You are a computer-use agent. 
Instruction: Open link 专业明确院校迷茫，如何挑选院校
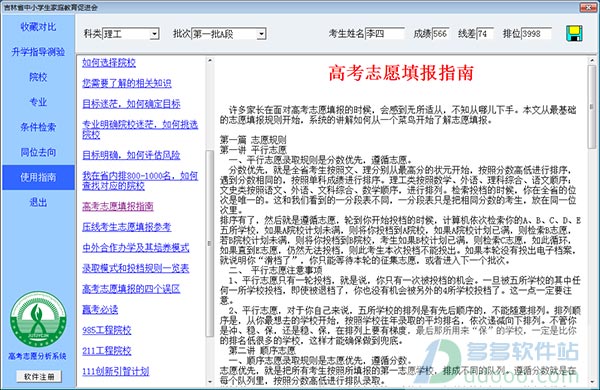click(140, 129)
